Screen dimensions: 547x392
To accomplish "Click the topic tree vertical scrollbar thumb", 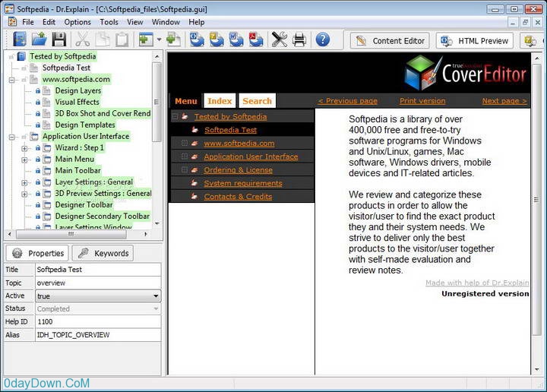I will [157, 102].
